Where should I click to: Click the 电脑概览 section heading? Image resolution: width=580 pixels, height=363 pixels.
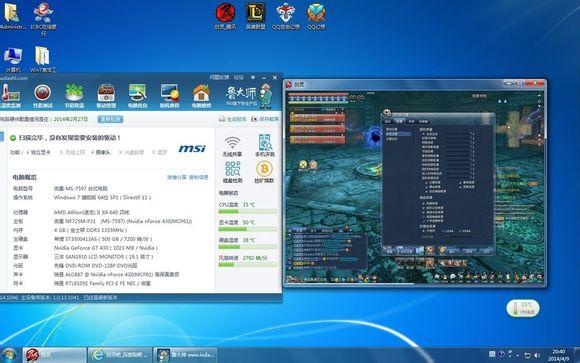click(24, 177)
